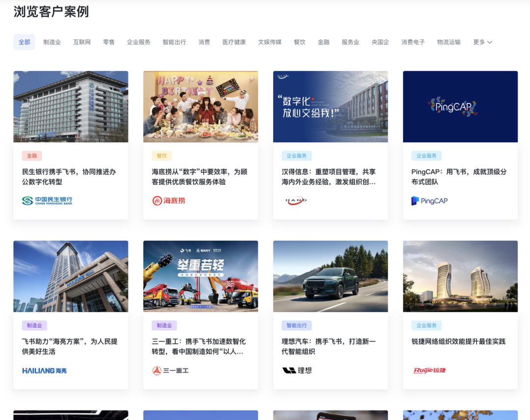This screenshot has width=530, height=420.
Task: Open the 举重若轻 SANY machinery image
Action: pyautogui.click(x=200, y=276)
